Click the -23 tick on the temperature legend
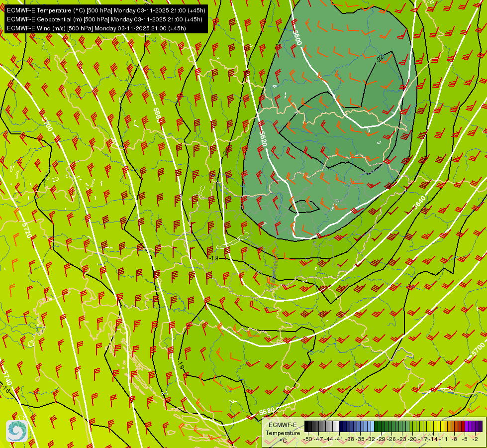Screen dimensions: 487x448 point(402,439)
